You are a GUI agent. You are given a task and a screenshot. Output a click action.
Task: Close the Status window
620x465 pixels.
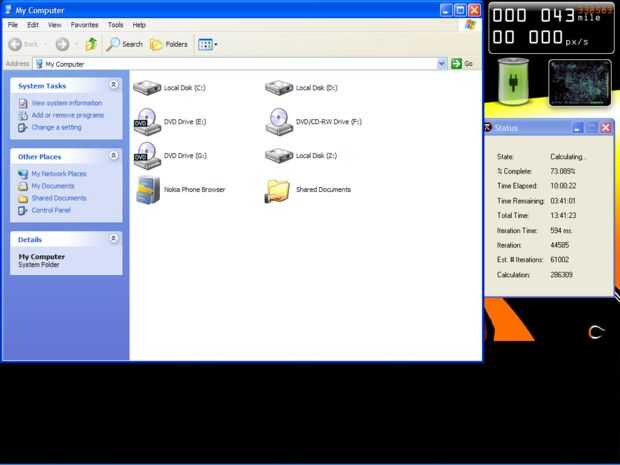(605, 127)
